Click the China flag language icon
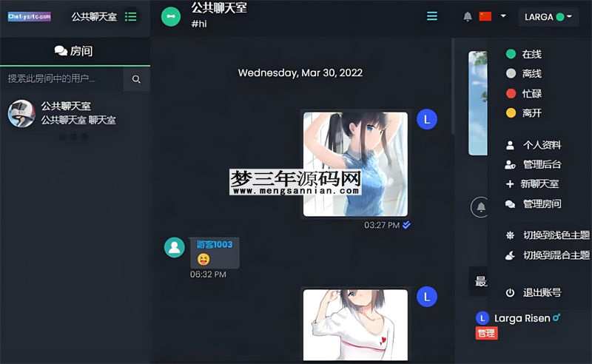 click(x=485, y=16)
